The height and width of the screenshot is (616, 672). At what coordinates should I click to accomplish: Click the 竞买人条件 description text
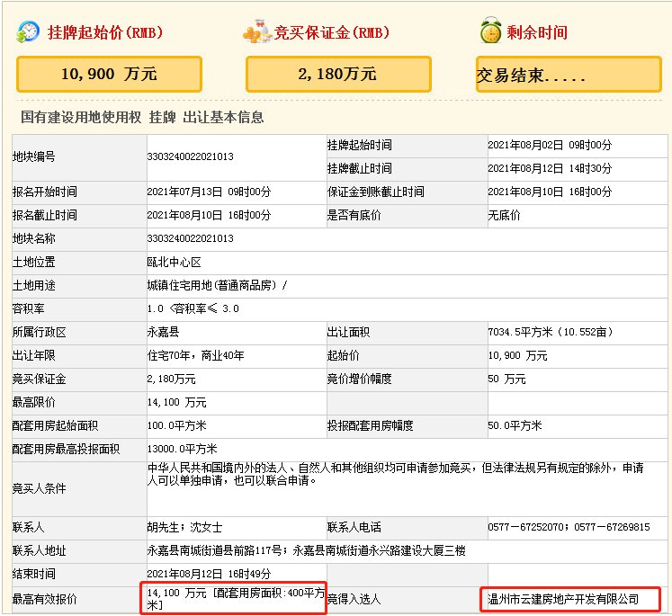pos(395,474)
